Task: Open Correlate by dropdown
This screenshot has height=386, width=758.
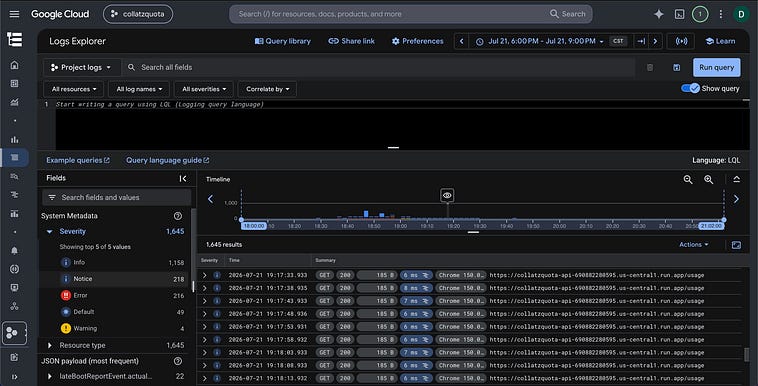Action: [x=267, y=89]
